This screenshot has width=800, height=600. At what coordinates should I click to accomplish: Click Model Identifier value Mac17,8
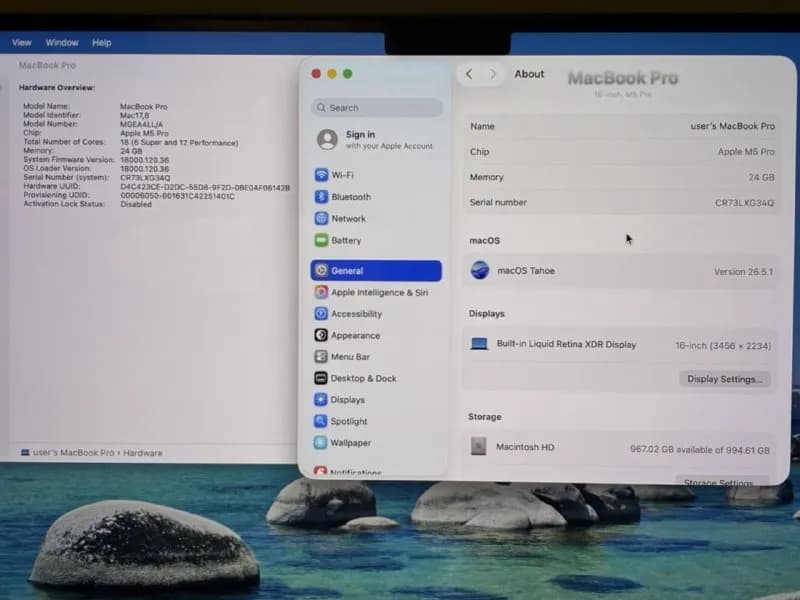[x=134, y=115]
